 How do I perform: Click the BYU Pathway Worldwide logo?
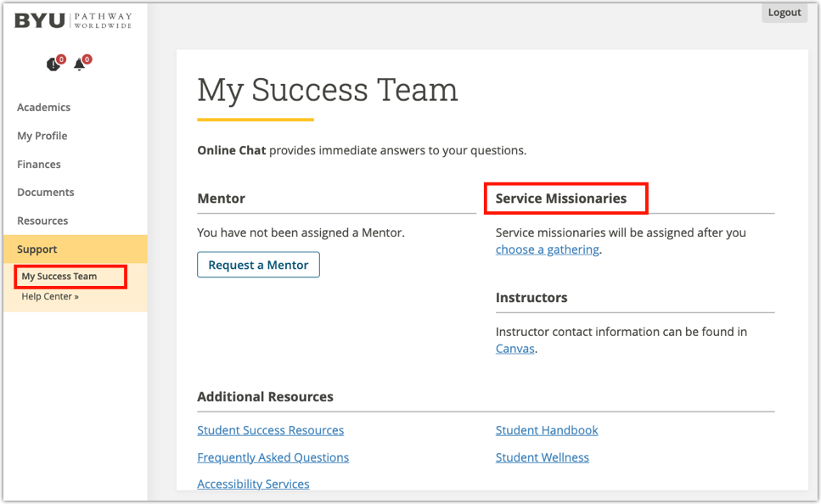(x=70, y=20)
